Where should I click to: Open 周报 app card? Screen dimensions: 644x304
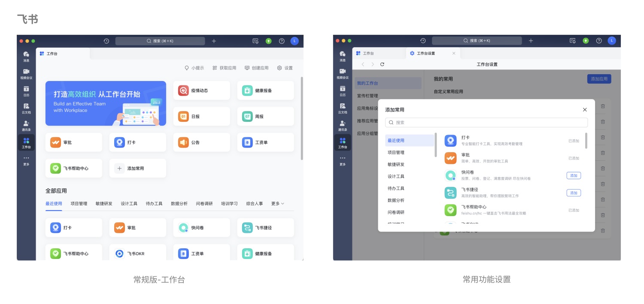[x=265, y=116]
